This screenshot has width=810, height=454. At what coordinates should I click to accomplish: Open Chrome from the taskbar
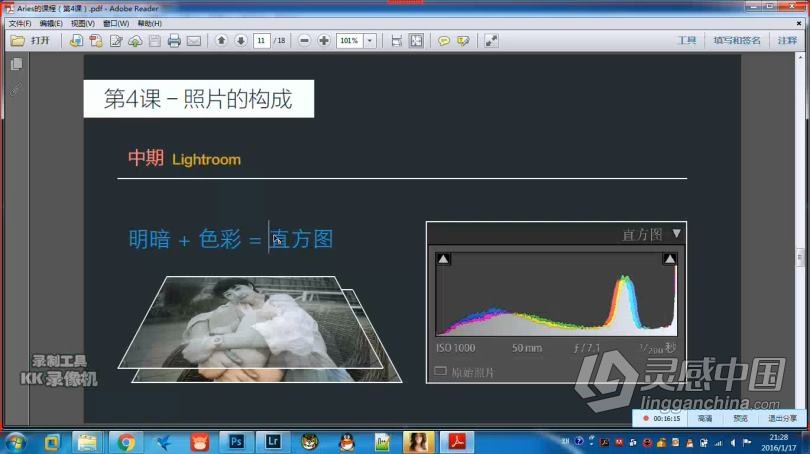click(x=126, y=442)
